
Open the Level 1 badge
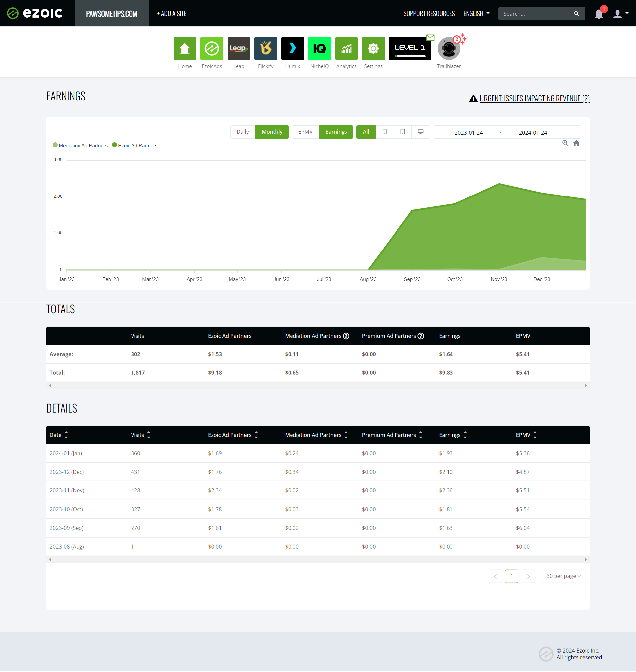pos(410,48)
